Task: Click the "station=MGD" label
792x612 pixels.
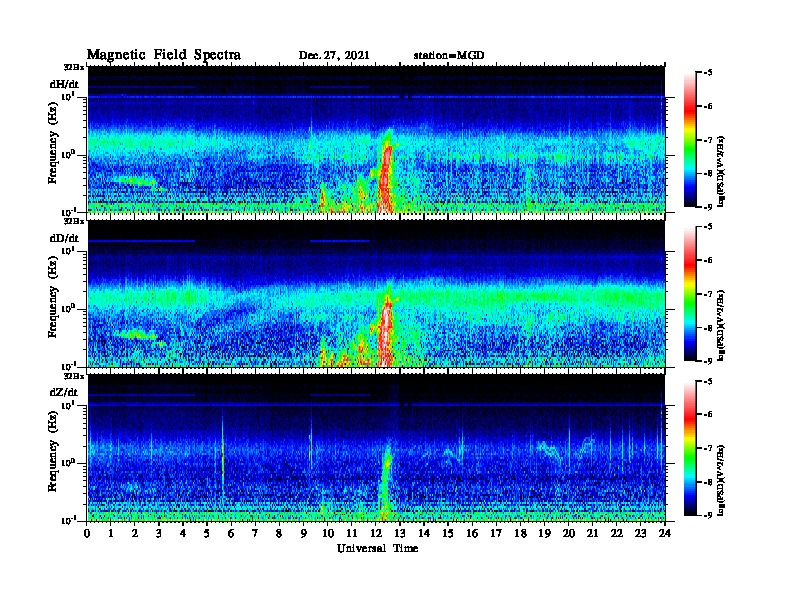Action: pos(449,56)
